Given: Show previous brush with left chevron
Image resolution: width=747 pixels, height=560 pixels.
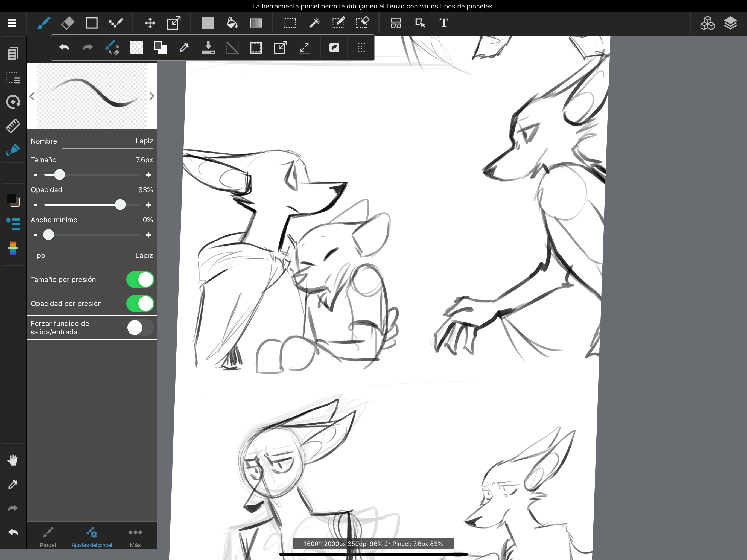Looking at the screenshot, I should point(32,97).
